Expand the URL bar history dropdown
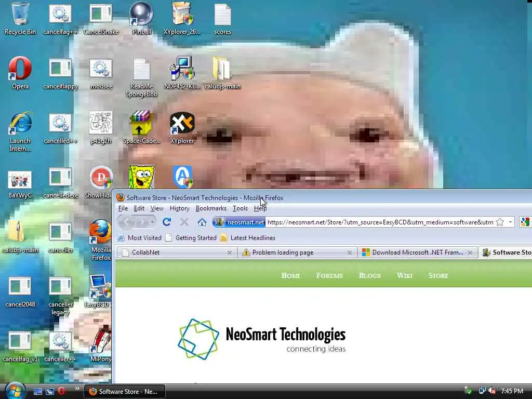532x399 pixels. click(510, 222)
